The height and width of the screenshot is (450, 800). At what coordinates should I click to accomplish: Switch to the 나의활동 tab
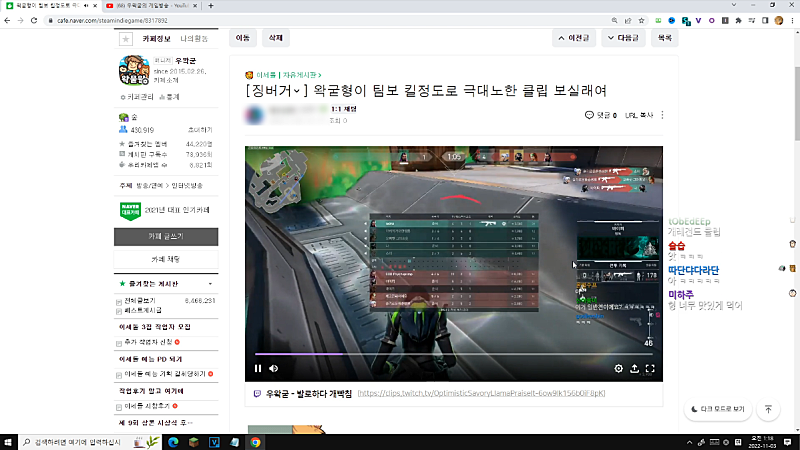click(194, 39)
